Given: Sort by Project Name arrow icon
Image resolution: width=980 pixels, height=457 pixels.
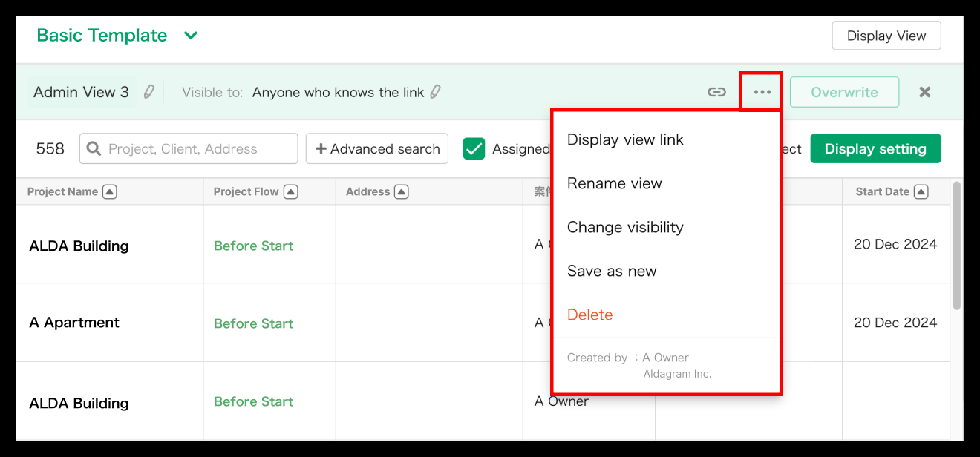Looking at the screenshot, I should coord(110,192).
